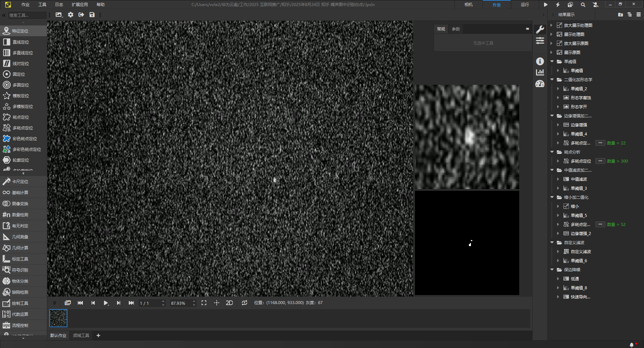Open the settings gear in top toolbar
The image size is (644, 348).
pyautogui.click(x=70, y=15)
